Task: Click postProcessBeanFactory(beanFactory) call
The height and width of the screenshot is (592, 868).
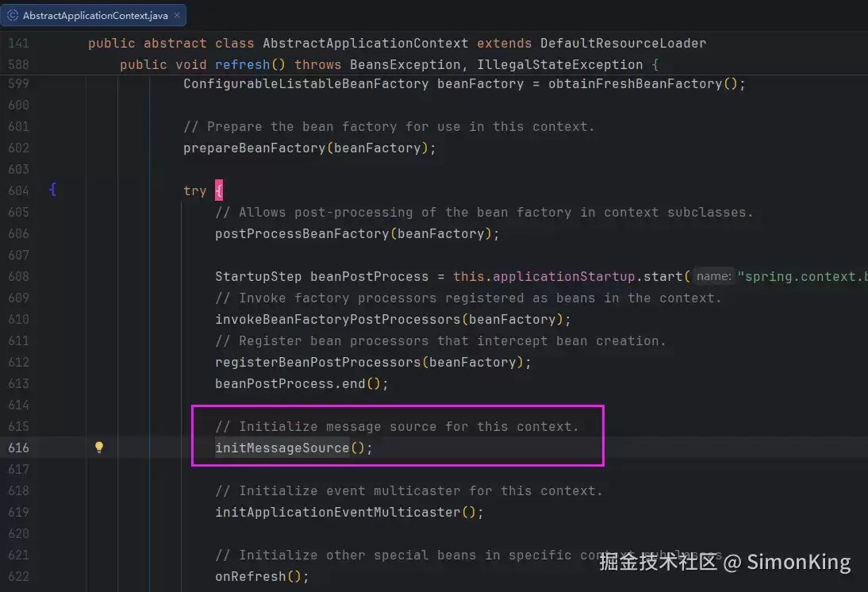Action: [354, 233]
